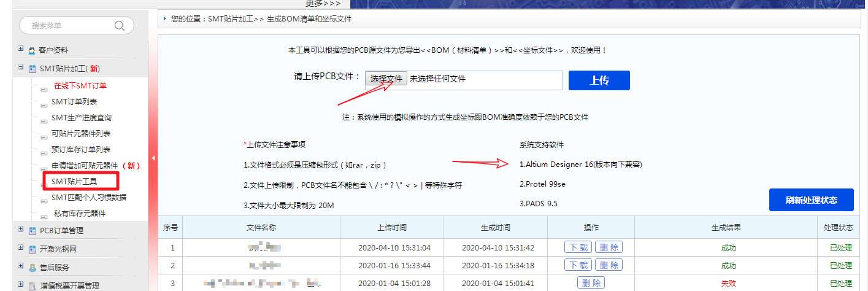Click the 客户资料 user icon
Image resolution: width=868 pixels, height=291 pixels.
click(32, 50)
